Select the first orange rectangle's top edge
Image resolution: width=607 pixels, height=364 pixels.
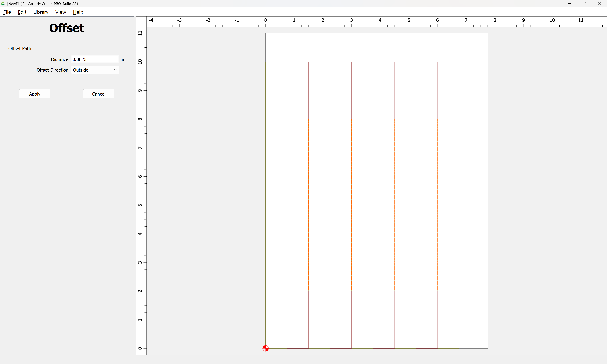(298, 119)
